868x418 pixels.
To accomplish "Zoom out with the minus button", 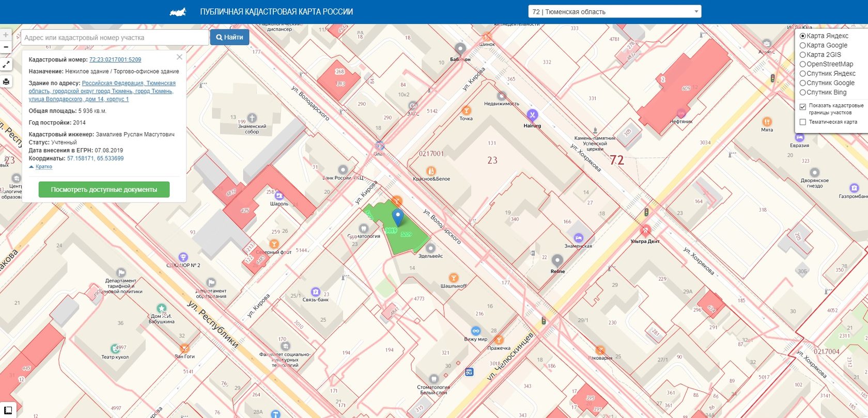I will tap(6, 47).
